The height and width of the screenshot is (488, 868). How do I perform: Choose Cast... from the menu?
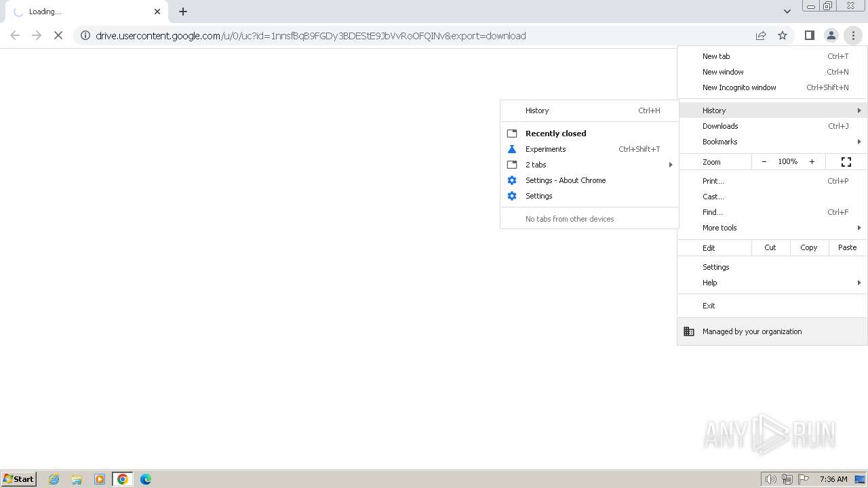pyautogui.click(x=772, y=197)
